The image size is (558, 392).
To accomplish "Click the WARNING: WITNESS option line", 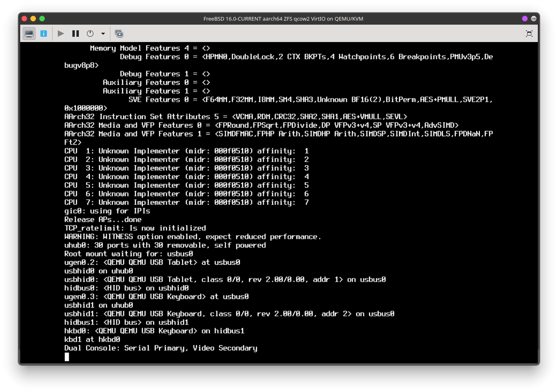I will coord(192,237).
